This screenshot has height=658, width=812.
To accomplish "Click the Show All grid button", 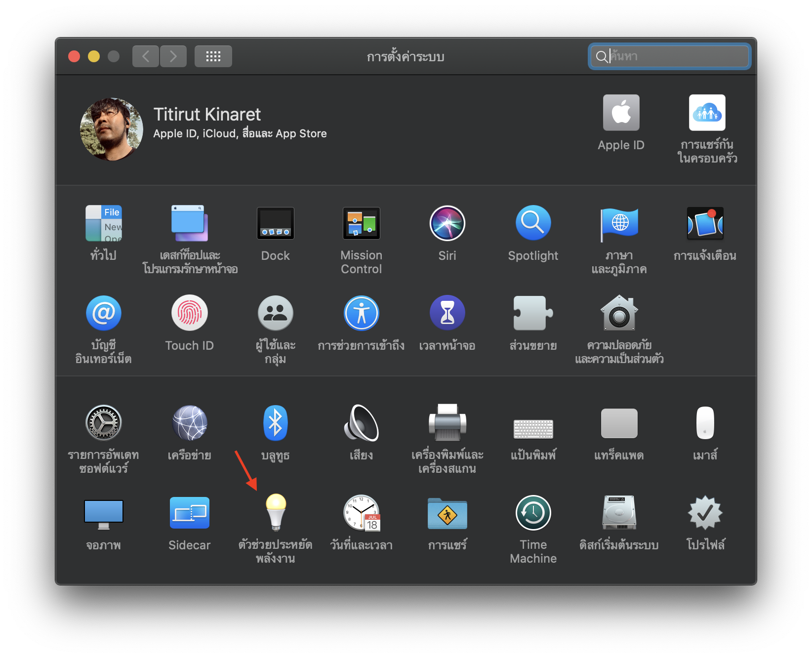I will coord(213,56).
